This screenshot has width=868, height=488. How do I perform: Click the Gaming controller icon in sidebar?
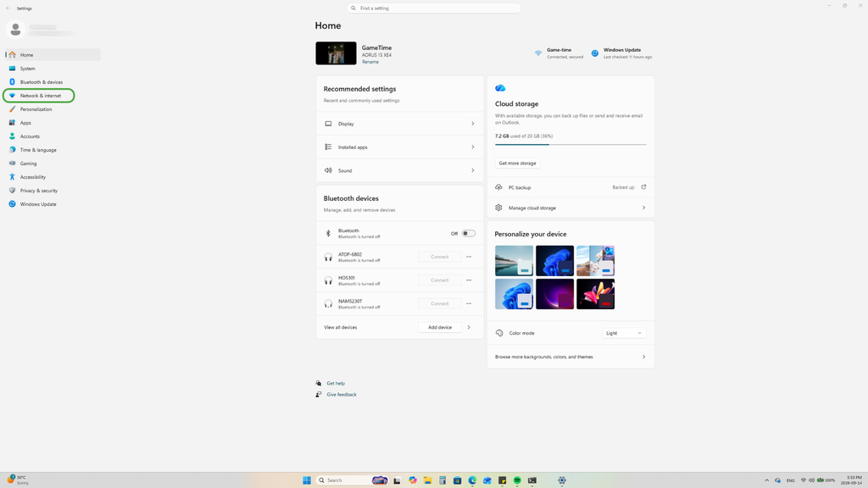(12, 164)
